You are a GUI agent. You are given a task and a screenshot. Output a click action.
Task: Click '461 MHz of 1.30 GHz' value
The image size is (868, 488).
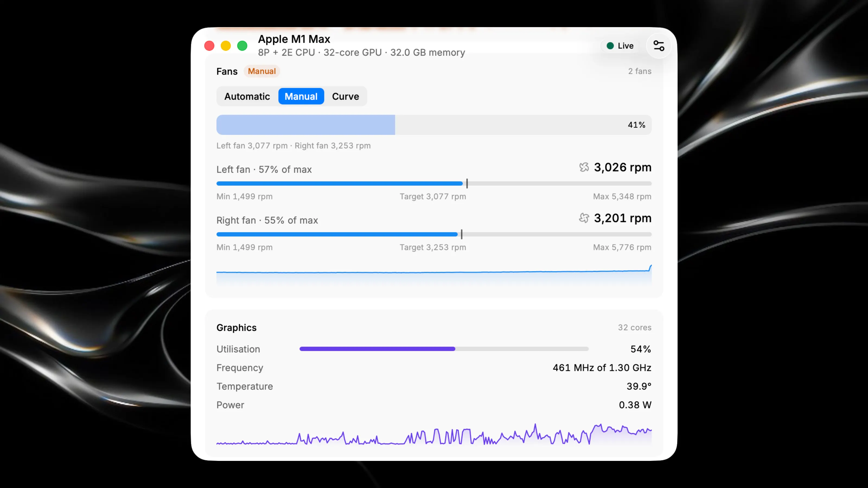(602, 368)
